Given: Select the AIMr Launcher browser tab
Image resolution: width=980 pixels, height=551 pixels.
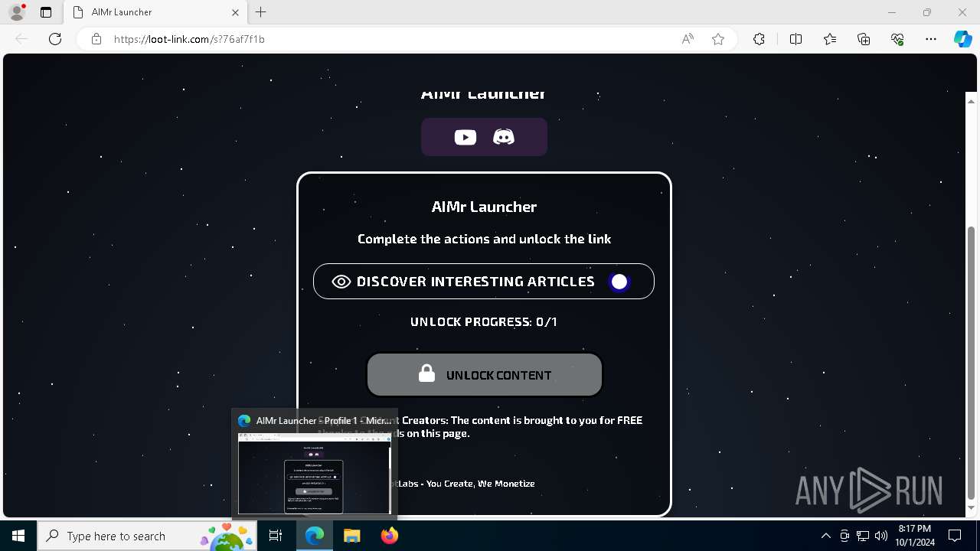Looking at the screenshot, I should [x=155, y=12].
